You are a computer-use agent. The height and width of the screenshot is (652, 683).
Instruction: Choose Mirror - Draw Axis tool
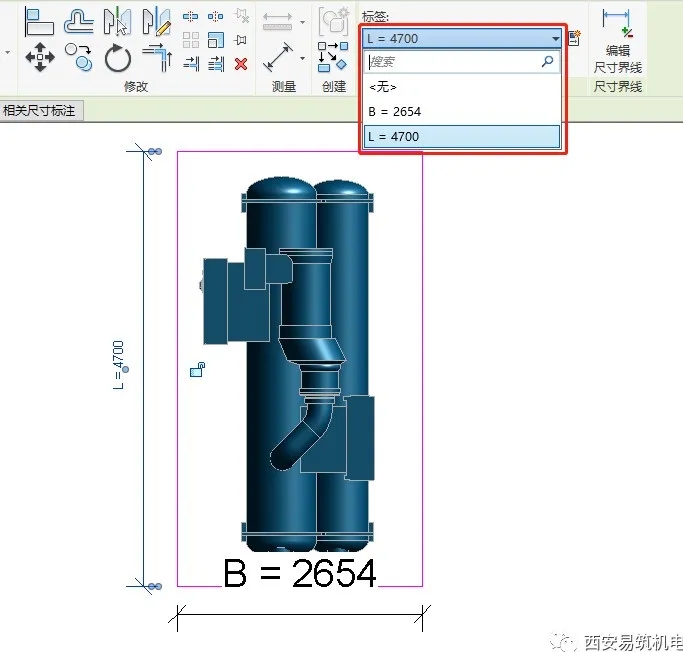click(156, 21)
